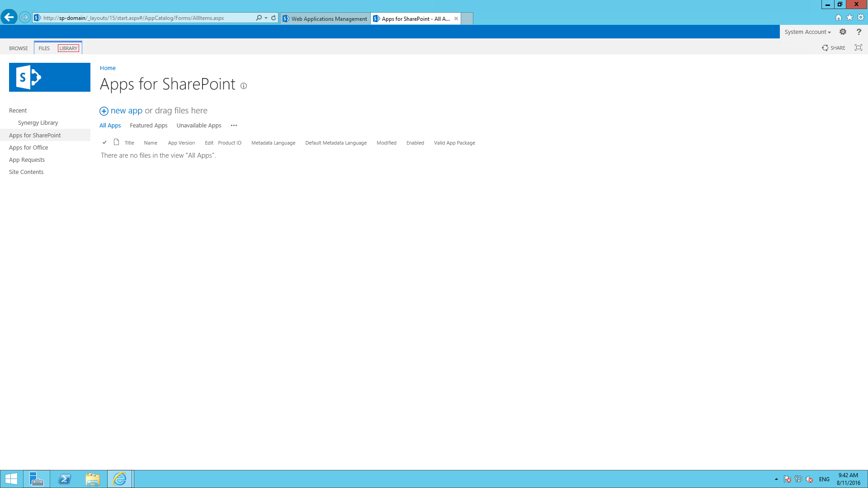Screen dimensions: 868x488
Task: Click the SharePoint site logo
Action: [x=50, y=77]
